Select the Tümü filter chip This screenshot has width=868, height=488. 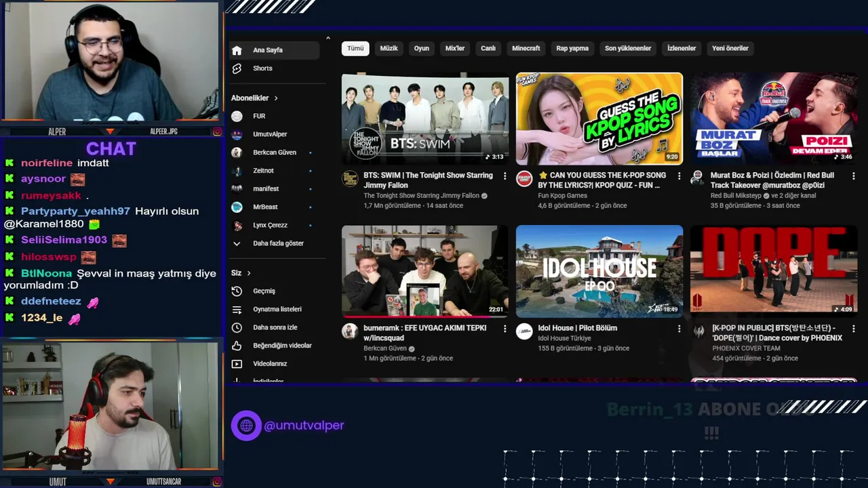click(355, 49)
